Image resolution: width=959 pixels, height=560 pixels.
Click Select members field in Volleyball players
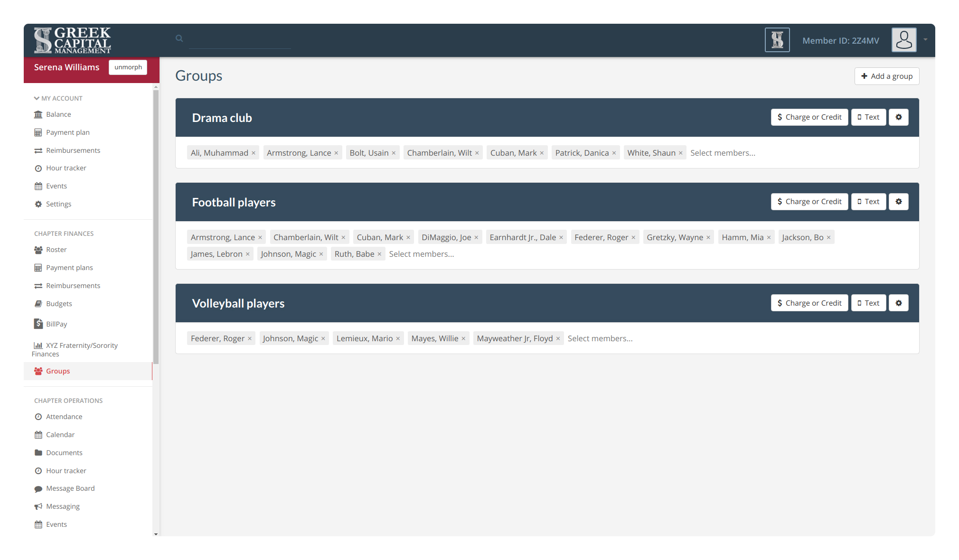pyautogui.click(x=600, y=338)
